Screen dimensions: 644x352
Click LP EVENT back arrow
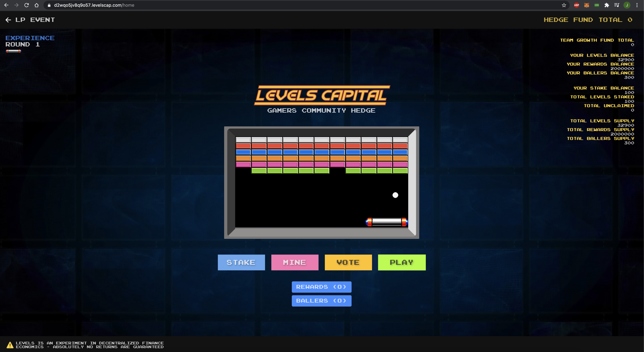click(9, 20)
